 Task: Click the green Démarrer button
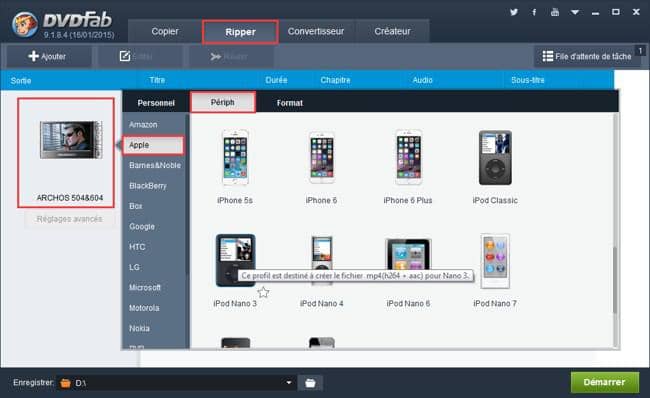[604, 382]
